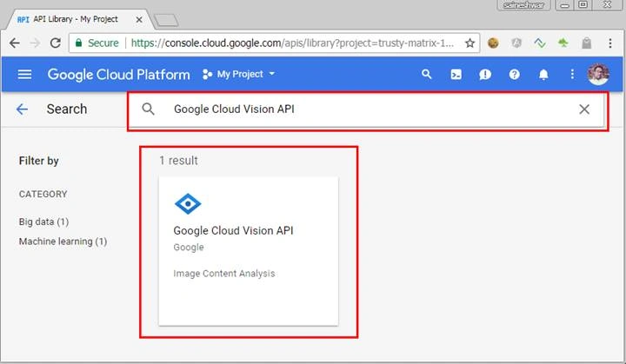Click the Google Cloud Platform logo text

pyautogui.click(x=118, y=75)
